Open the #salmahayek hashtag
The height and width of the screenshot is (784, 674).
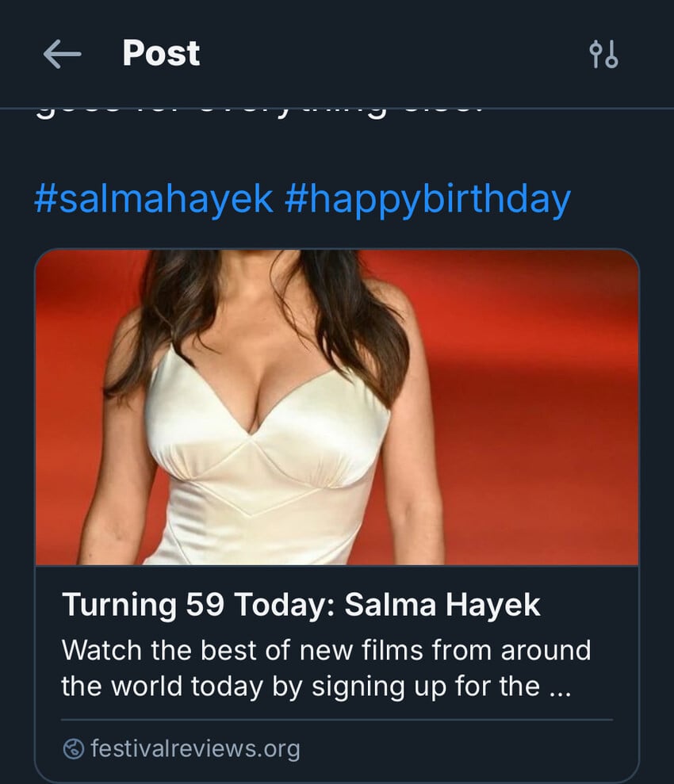154,199
